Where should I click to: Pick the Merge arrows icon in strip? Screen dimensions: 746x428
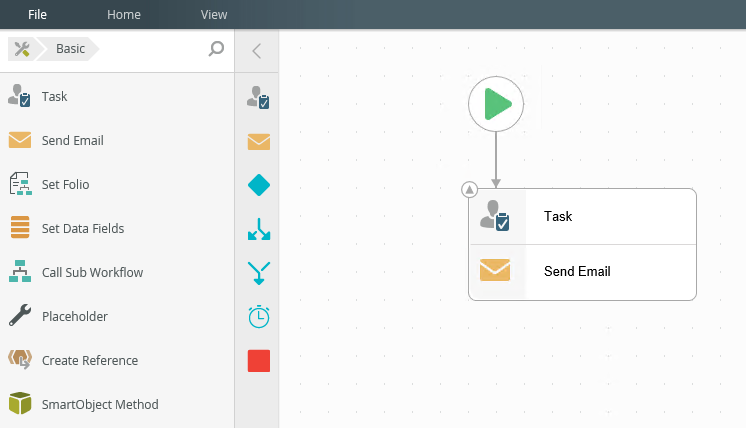point(259,273)
